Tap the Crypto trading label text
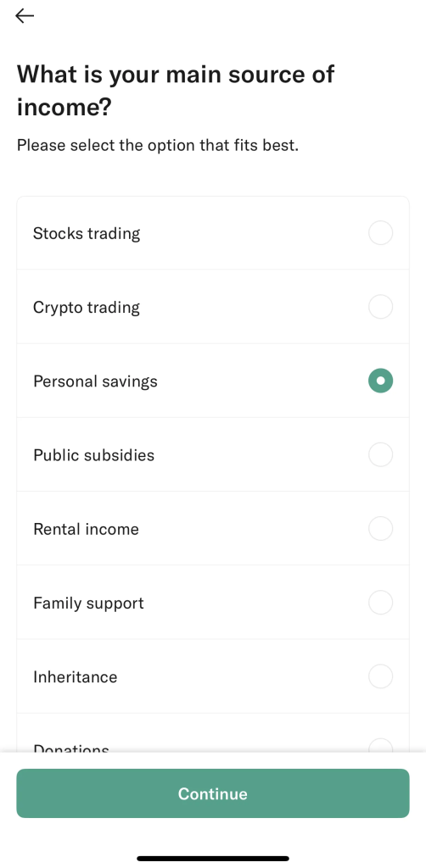Viewport: 426px width, 868px height. 87,307
